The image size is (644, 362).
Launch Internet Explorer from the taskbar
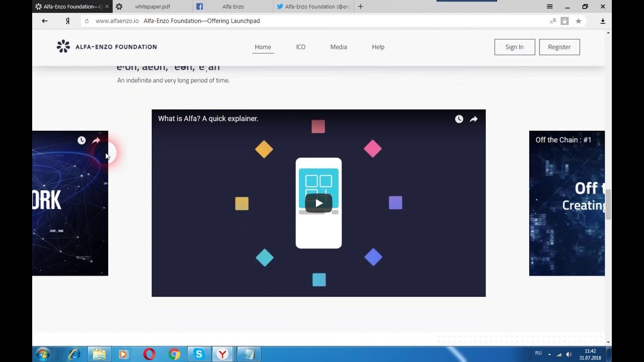[74, 354]
